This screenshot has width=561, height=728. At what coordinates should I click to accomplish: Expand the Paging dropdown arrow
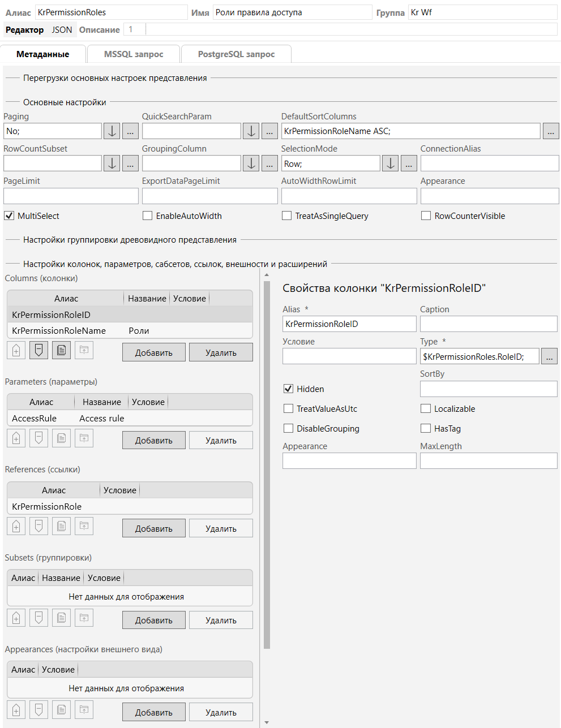(112, 131)
